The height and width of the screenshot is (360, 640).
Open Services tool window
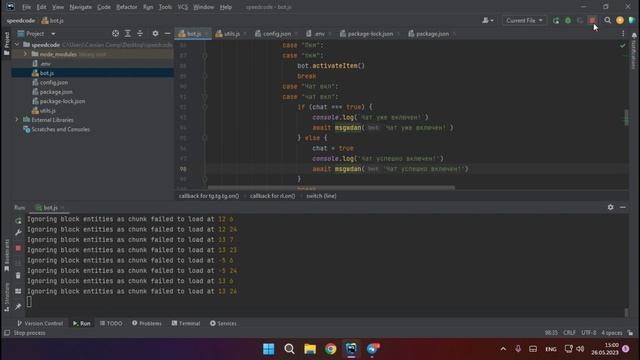pos(223,323)
